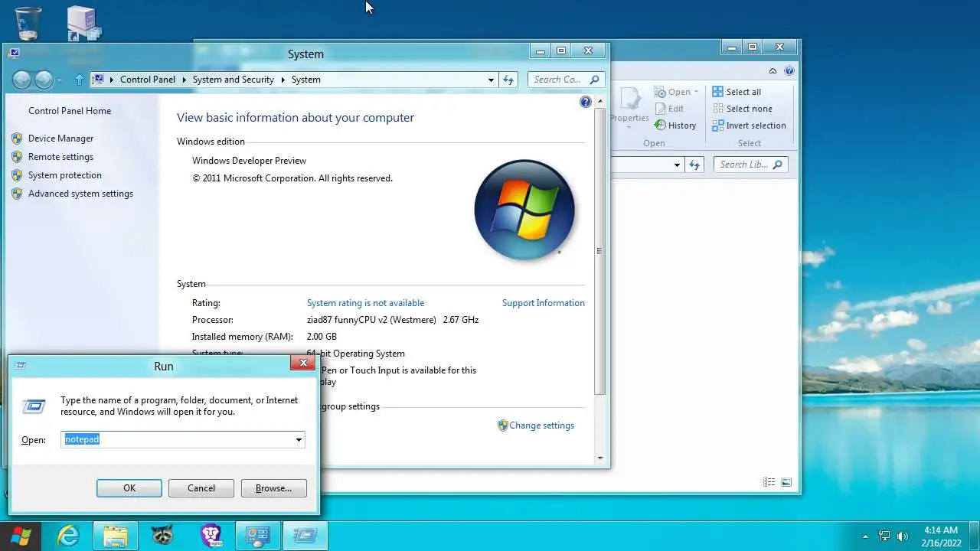The height and width of the screenshot is (551, 980).
Task: Select System and Security in breadcrumb
Action: click(234, 80)
